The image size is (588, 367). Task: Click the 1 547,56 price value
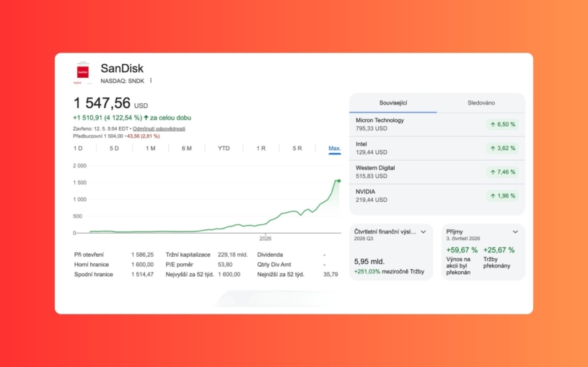102,103
